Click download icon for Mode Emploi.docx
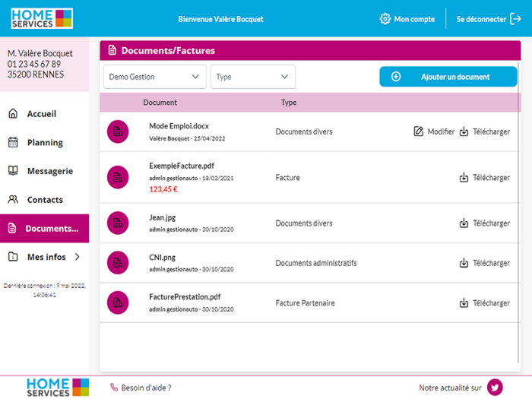The image size is (532, 399). [x=464, y=131]
